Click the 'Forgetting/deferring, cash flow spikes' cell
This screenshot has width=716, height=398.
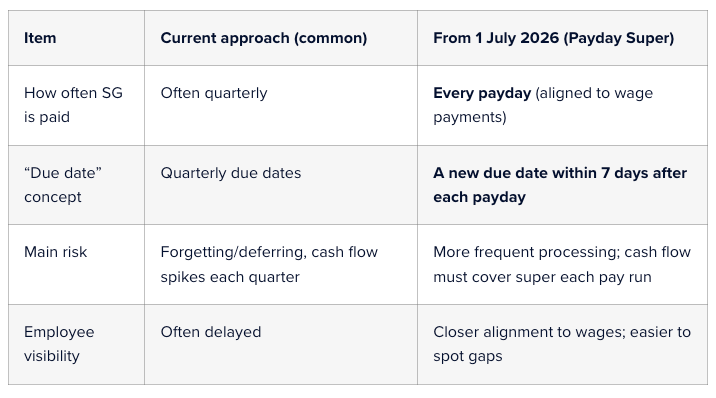(x=281, y=264)
